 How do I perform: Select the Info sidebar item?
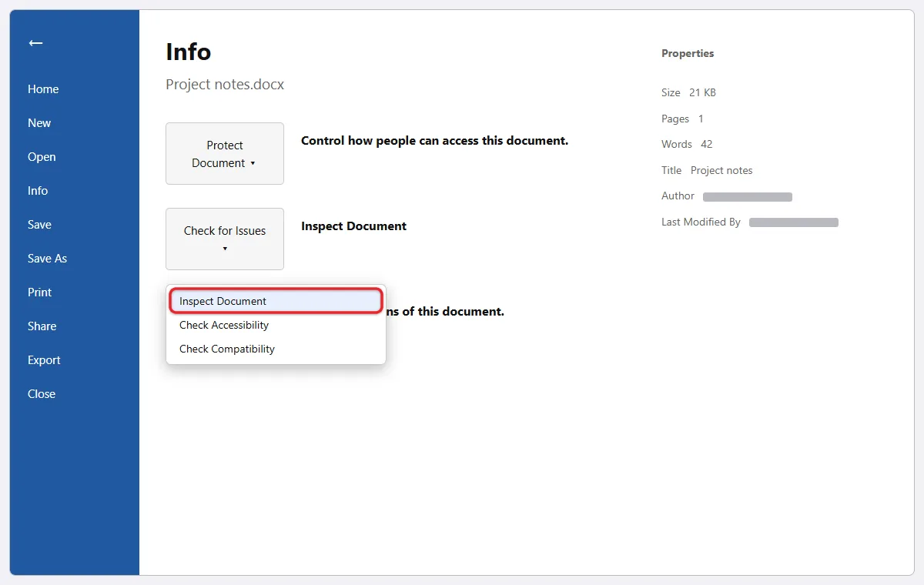38,191
